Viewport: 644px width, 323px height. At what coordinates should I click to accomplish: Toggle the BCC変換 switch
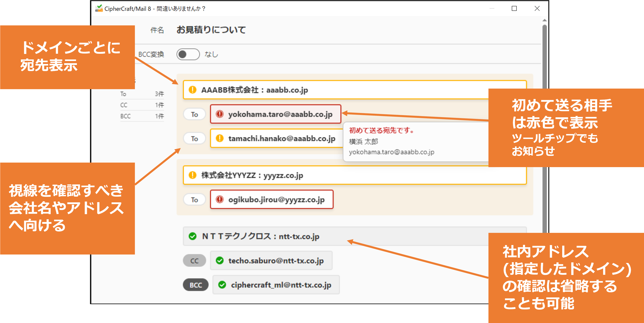188,54
